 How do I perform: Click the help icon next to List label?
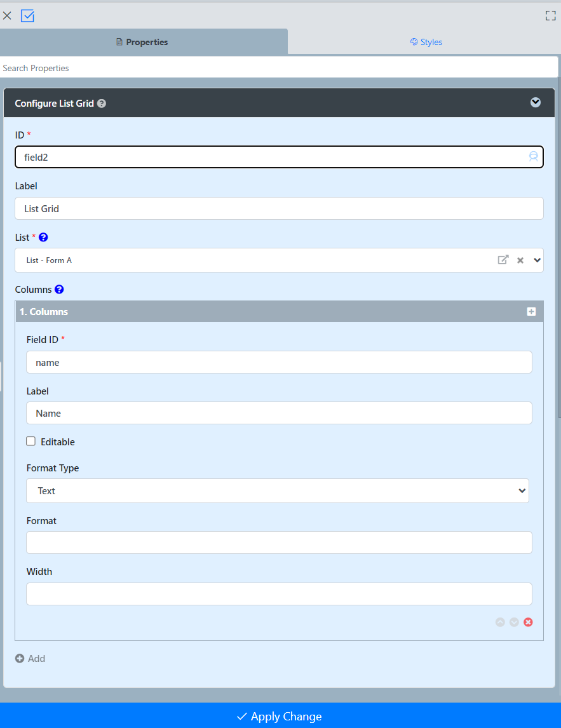click(x=43, y=238)
